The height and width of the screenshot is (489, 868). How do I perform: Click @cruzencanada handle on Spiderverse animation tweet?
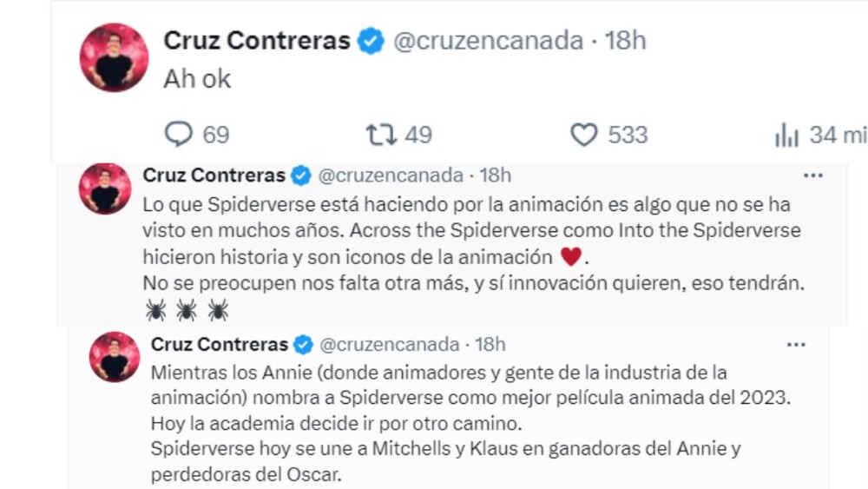tap(391, 175)
